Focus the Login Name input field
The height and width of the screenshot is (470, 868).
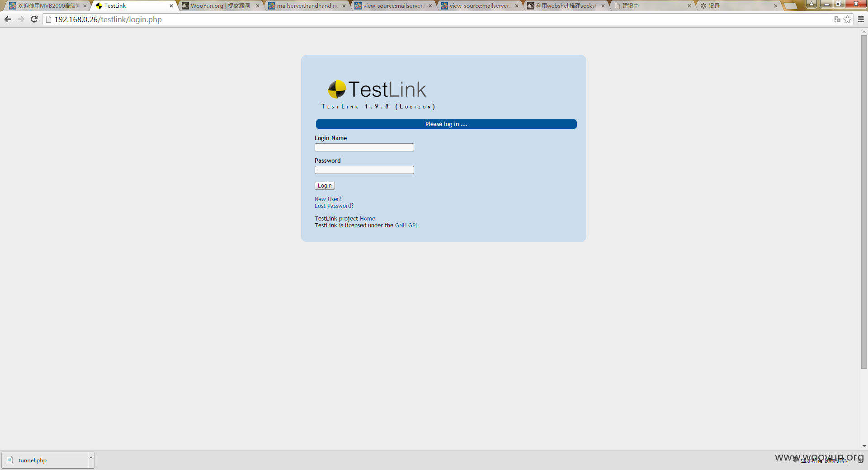(364, 147)
